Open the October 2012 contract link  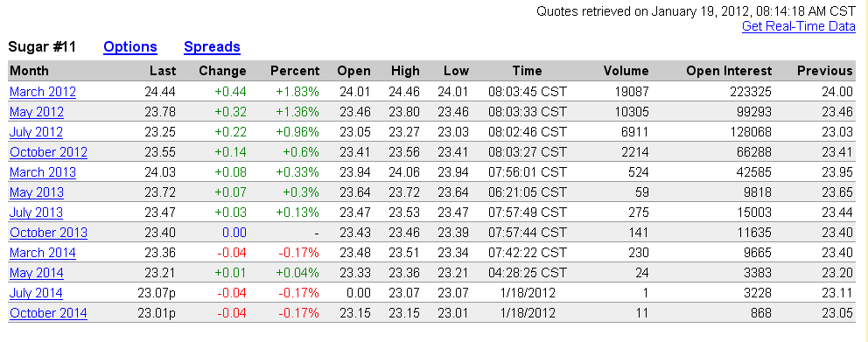(x=48, y=152)
